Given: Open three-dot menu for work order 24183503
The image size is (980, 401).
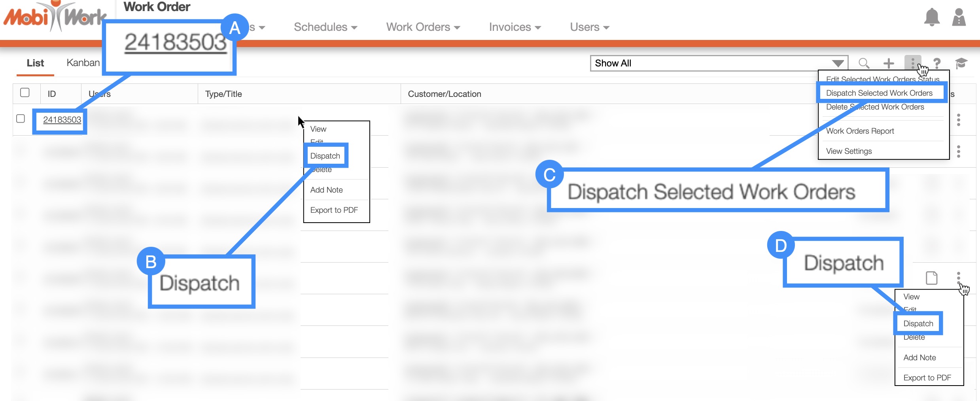Looking at the screenshot, I should coord(958,120).
